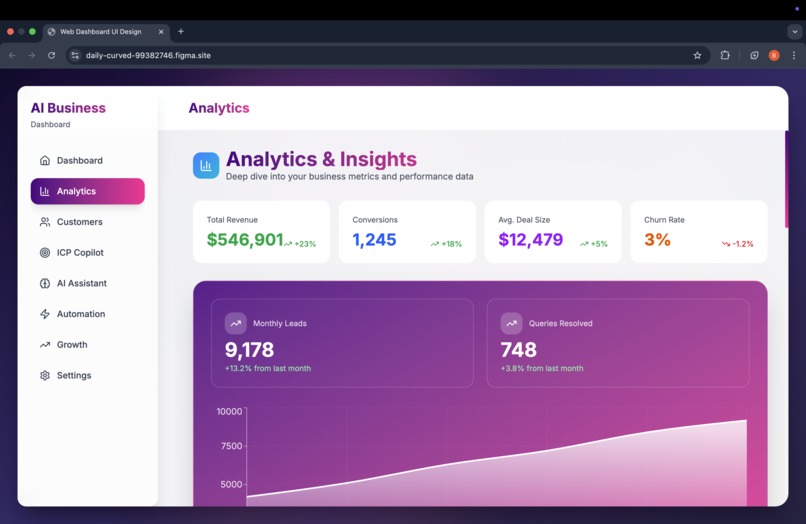This screenshot has width=806, height=524.
Task: Open the Dashboard sidebar item
Action: [87, 160]
